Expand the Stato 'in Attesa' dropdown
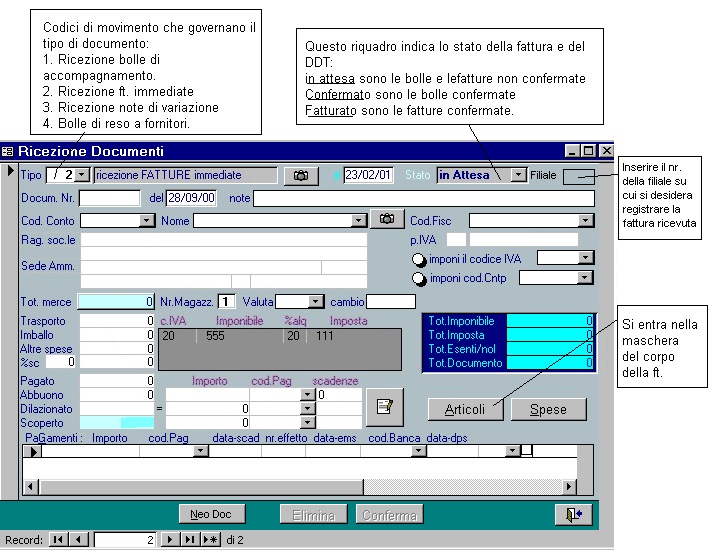This screenshot has width=714, height=554. [518, 175]
